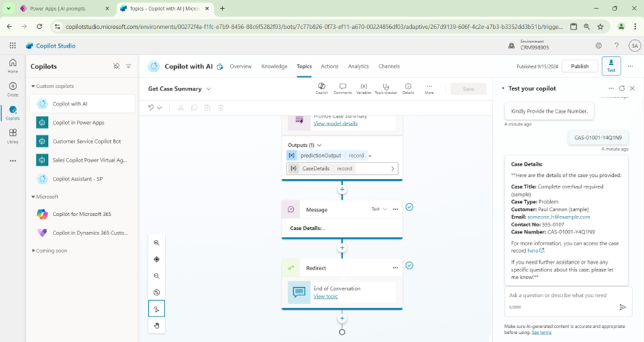Click the Publish button
The width and height of the screenshot is (644, 342).
(580, 66)
